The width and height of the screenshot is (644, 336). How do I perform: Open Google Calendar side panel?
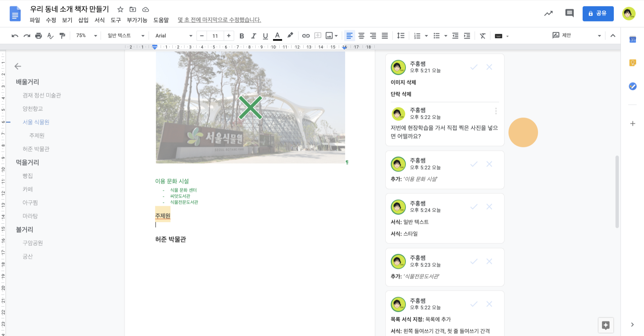[633, 40]
